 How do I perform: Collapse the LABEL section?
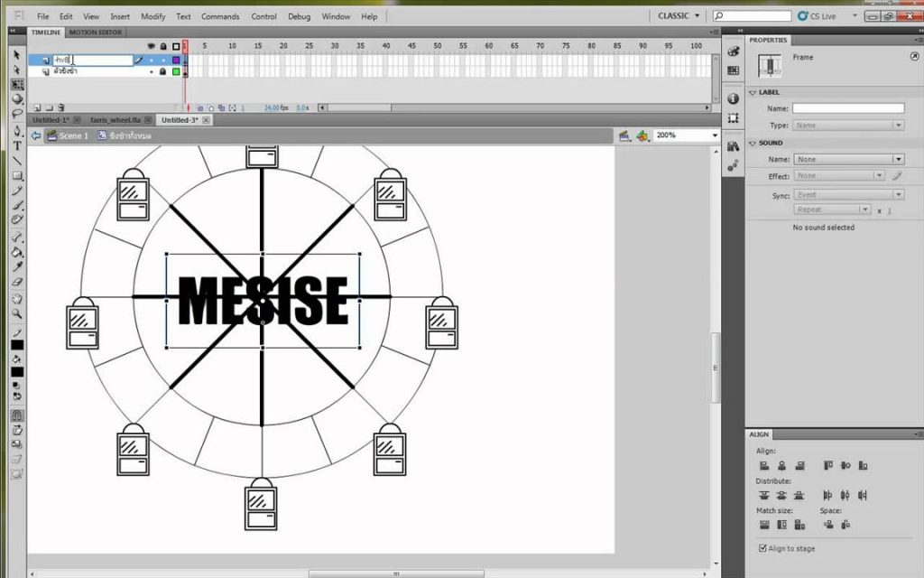point(753,93)
